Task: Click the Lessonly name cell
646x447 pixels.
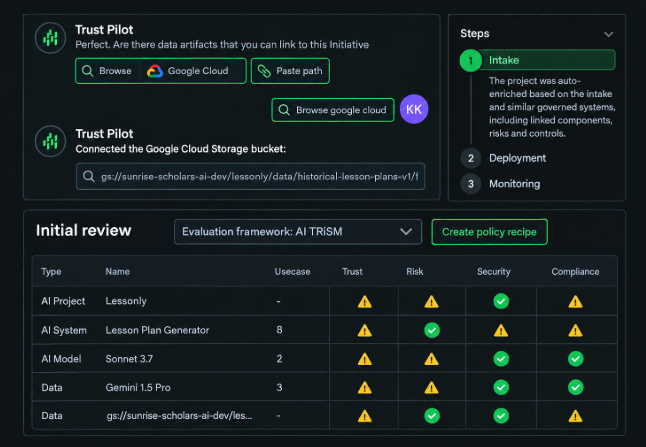Action: click(x=126, y=301)
